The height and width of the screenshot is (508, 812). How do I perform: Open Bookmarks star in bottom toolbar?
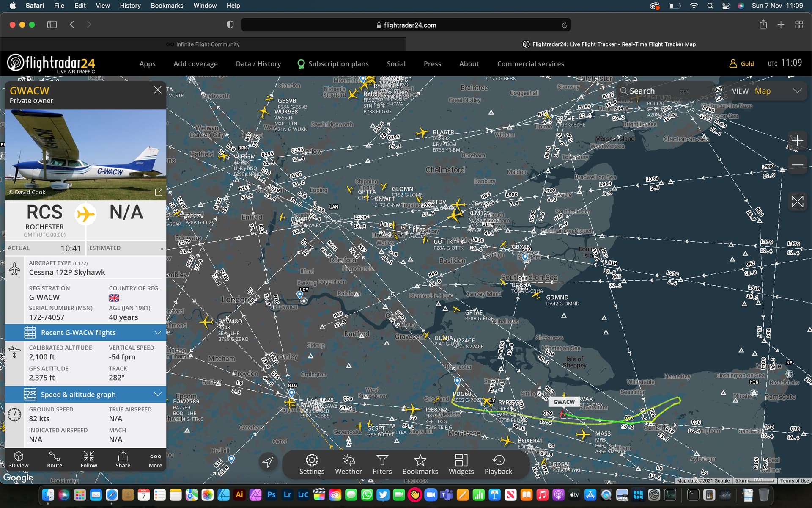click(x=420, y=464)
